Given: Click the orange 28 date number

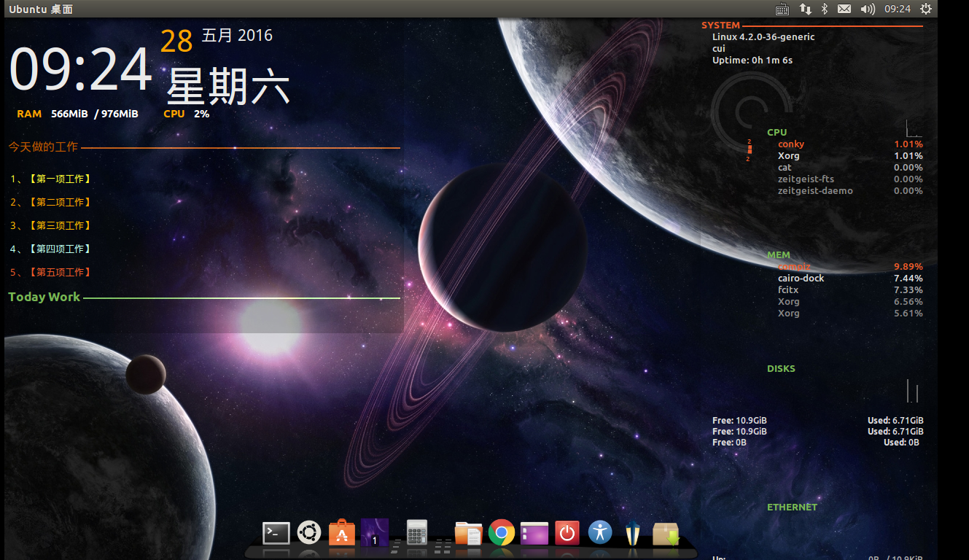Looking at the screenshot, I should click(176, 42).
